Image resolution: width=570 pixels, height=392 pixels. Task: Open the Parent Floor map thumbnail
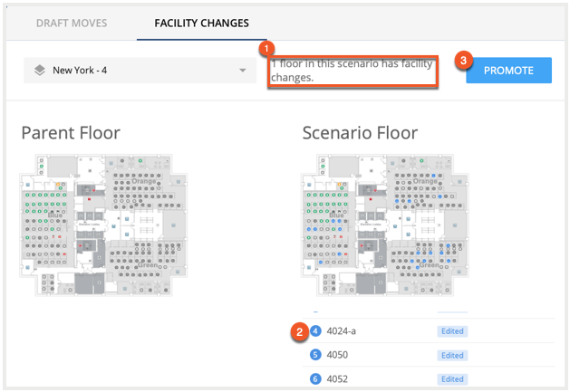103,225
